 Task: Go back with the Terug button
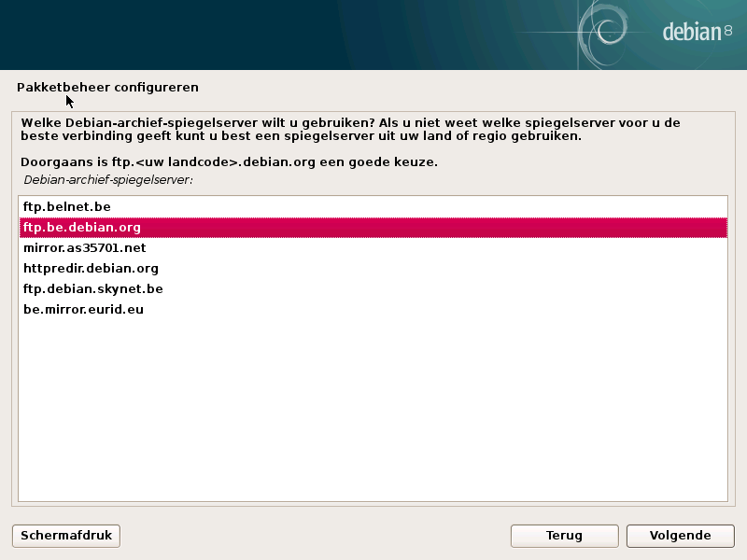click(565, 536)
